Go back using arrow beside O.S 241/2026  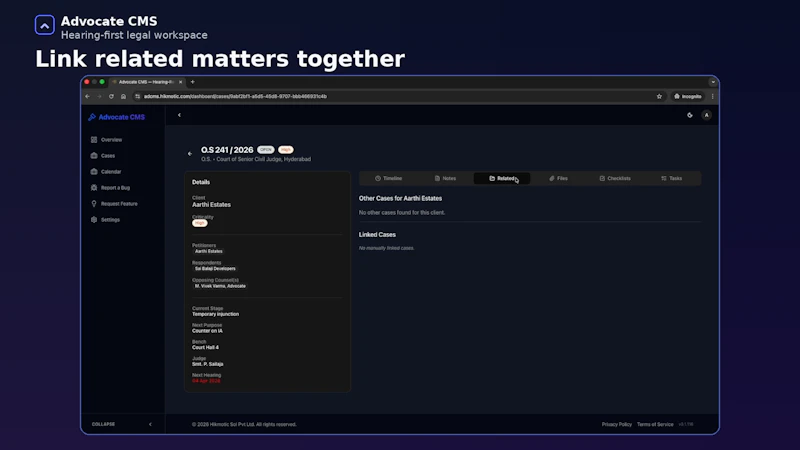(x=190, y=154)
